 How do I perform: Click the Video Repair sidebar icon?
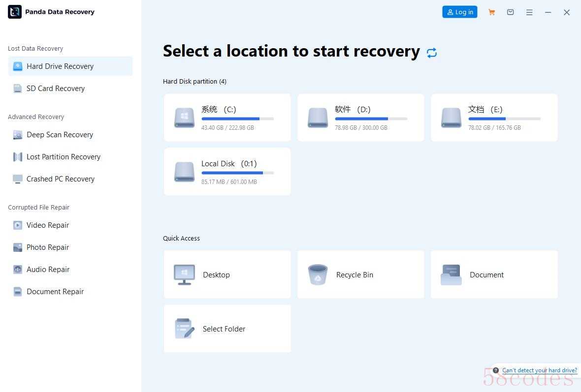tap(17, 225)
